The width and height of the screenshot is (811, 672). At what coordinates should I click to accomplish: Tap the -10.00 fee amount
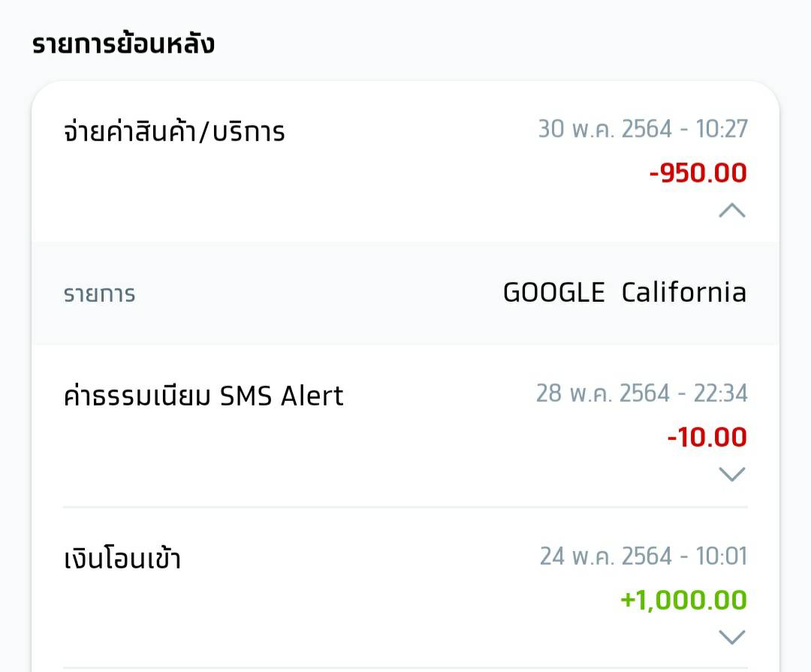click(707, 437)
